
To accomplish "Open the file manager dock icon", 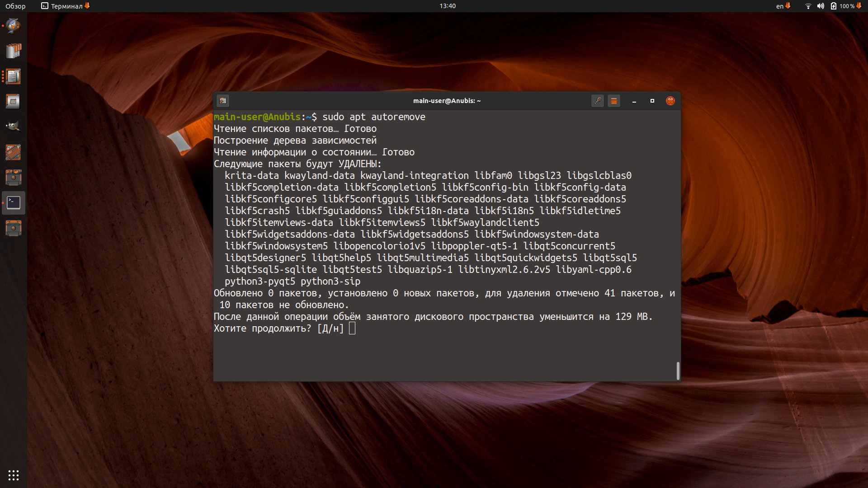I will point(13,51).
